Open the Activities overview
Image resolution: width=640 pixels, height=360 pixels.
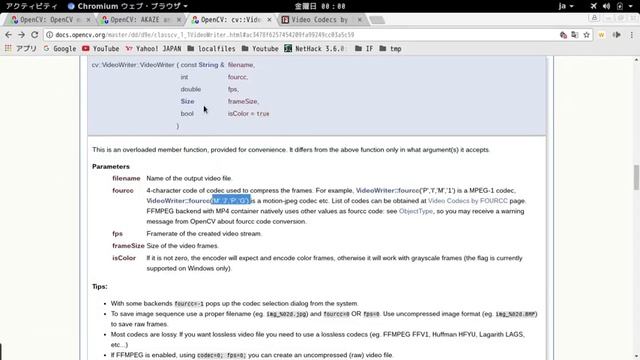tap(31, 6)
